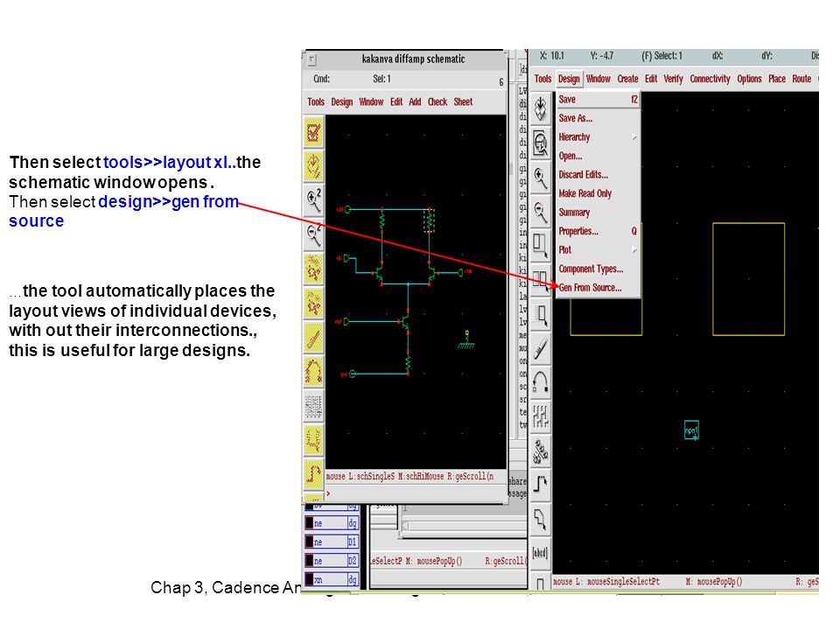Choose Open... in Design menu
This screenshot has width=840, height=630.
click(x=598, y=156)
